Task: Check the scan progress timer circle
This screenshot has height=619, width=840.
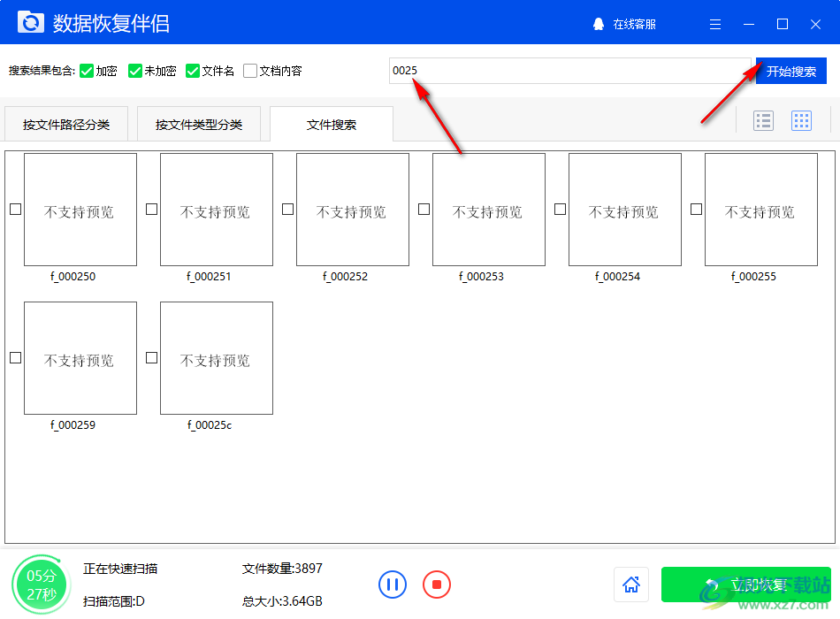Action: [41, 584]
